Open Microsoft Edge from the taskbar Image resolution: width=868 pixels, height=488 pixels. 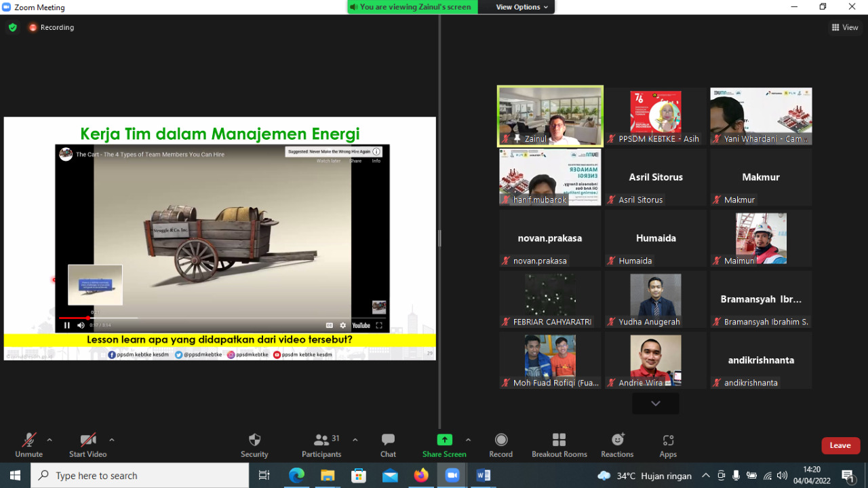pyautogui.click(x=296, y=476)
